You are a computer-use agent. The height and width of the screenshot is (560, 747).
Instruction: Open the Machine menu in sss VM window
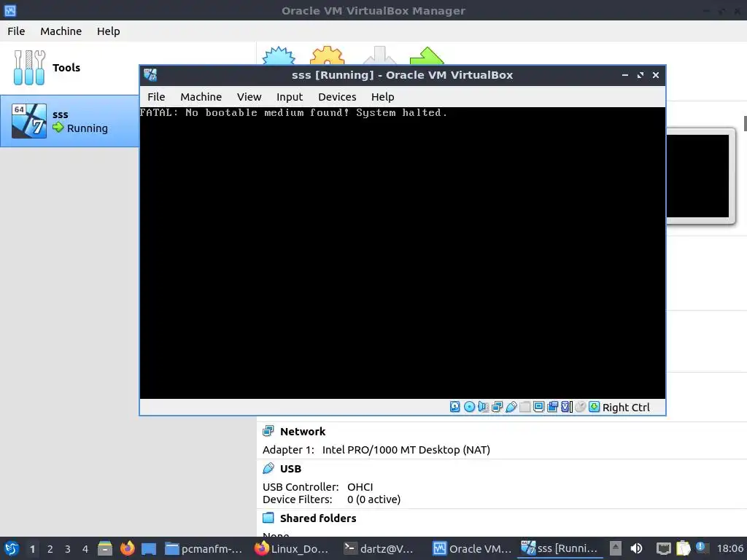[201, 97]
